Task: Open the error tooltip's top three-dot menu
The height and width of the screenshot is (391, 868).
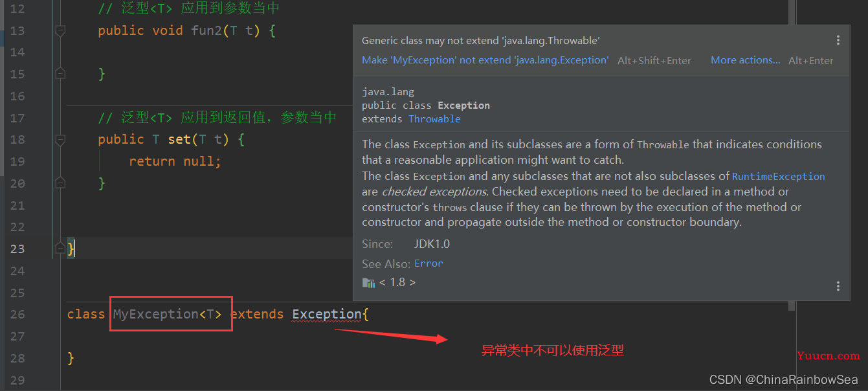Action: 838,40
